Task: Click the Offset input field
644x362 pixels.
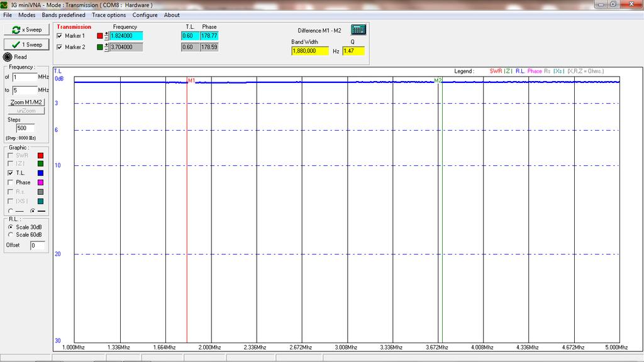Action: (37, 246)
